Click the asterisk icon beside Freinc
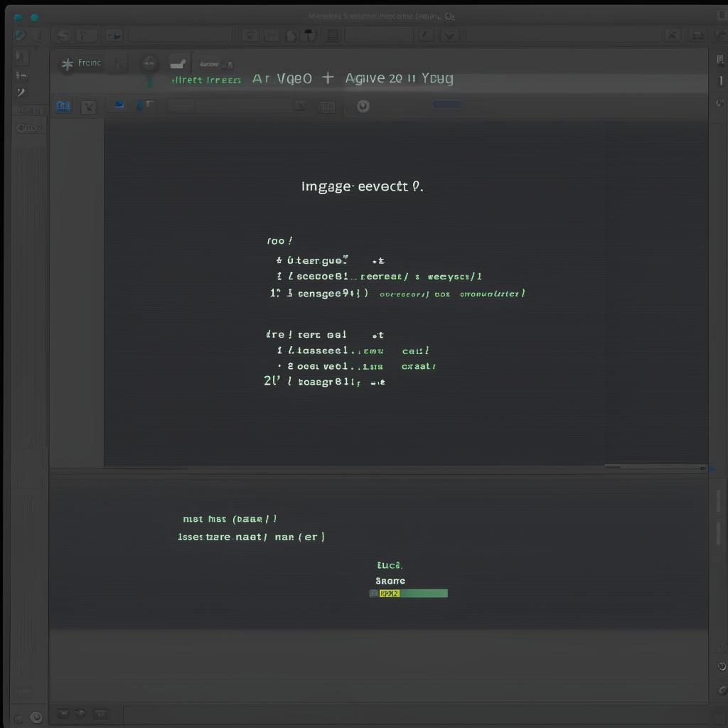728x728 pixels. pos(68,63)
